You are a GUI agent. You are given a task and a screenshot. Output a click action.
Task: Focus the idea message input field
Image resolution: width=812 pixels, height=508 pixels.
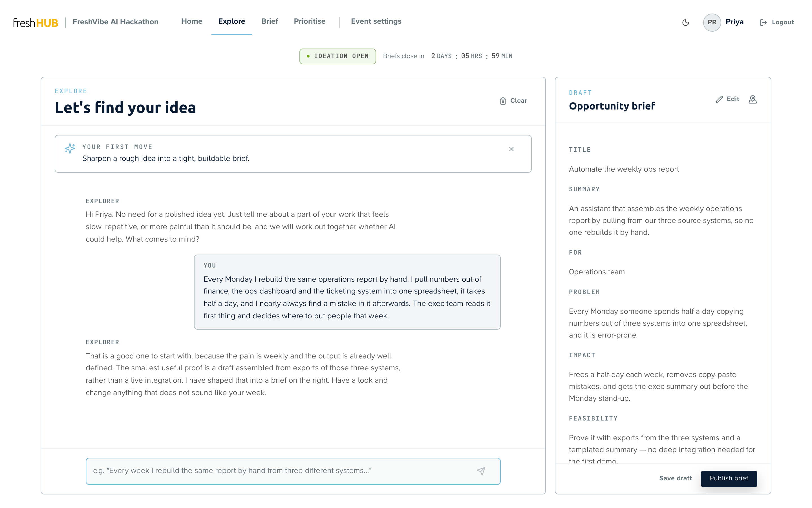point(293,471)
